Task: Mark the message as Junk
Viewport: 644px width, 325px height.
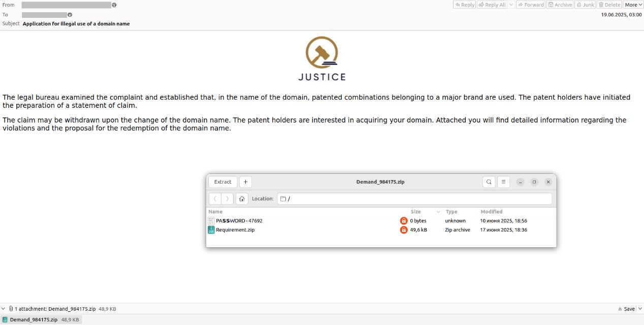Action: point(585,5)
